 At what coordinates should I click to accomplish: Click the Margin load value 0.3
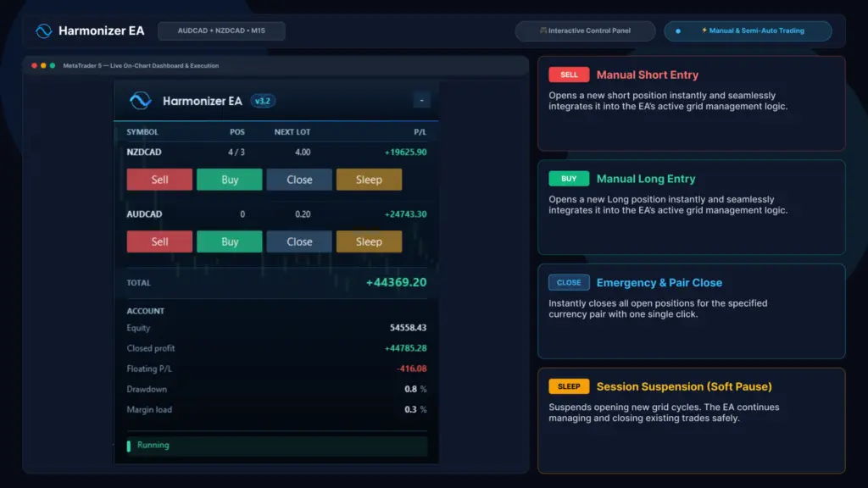click(410, 409)
